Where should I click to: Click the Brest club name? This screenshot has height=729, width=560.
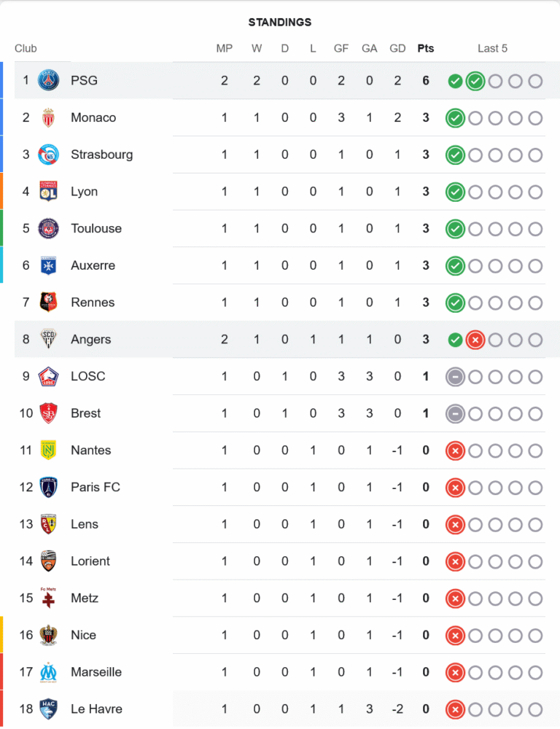(86, 413)
